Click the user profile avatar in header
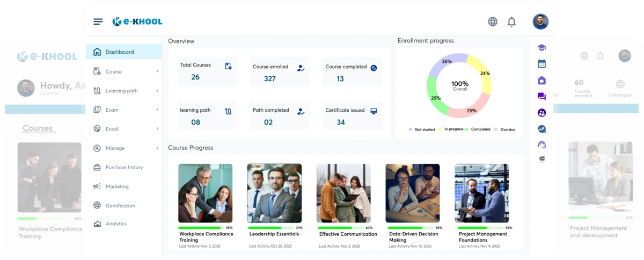This screenshot has width=644, height=260. (x=540, y=21)
